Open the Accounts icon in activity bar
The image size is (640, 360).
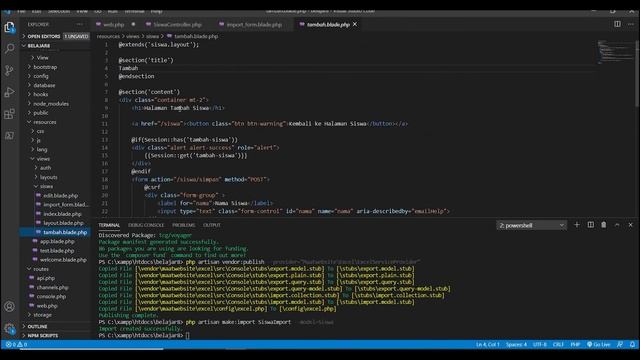[9, 306]
